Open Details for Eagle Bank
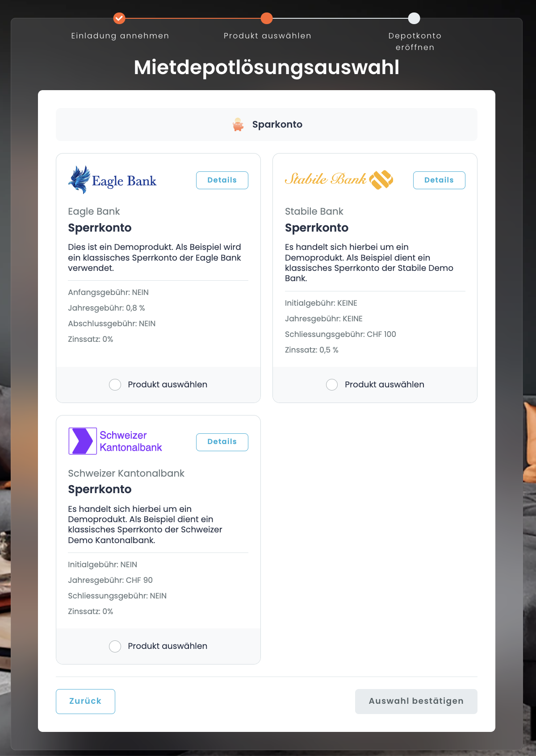Screen dimensions: 536x756 (222, 180)
